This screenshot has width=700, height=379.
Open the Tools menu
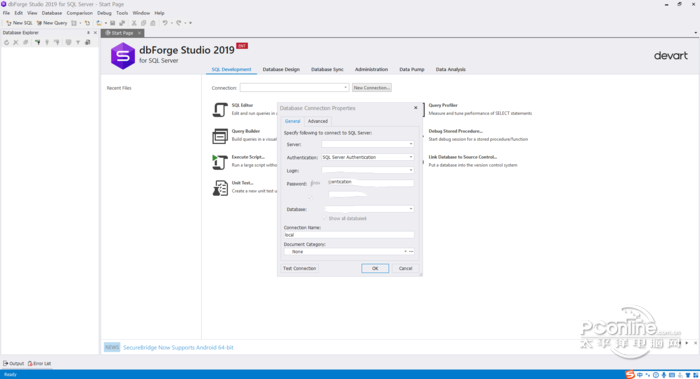click(122, 13)
